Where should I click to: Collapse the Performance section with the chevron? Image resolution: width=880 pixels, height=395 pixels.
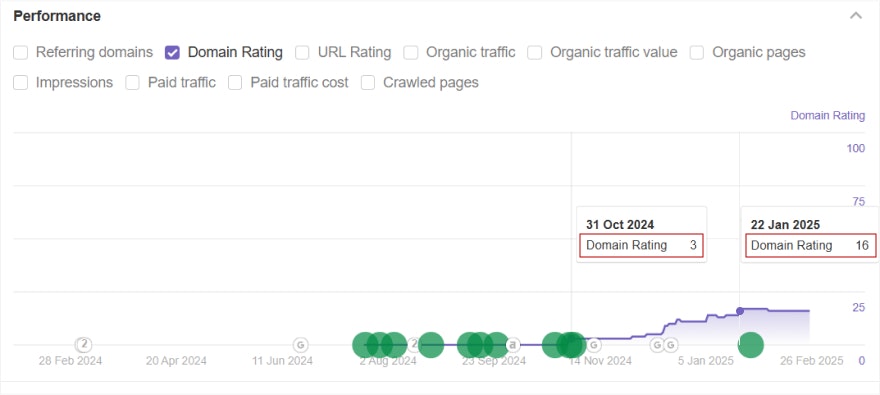click(856, 16)
